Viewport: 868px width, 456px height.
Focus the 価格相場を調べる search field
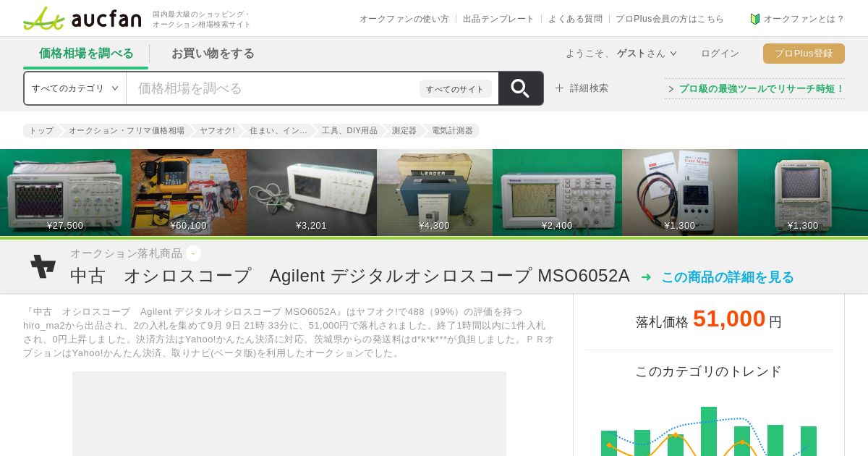pyautogui.click(x=273, y=88)
